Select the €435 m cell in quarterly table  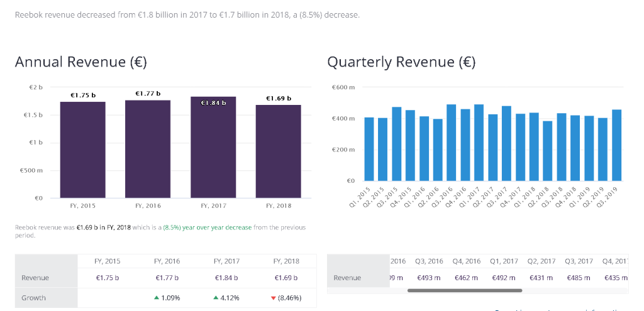point(615,277)
